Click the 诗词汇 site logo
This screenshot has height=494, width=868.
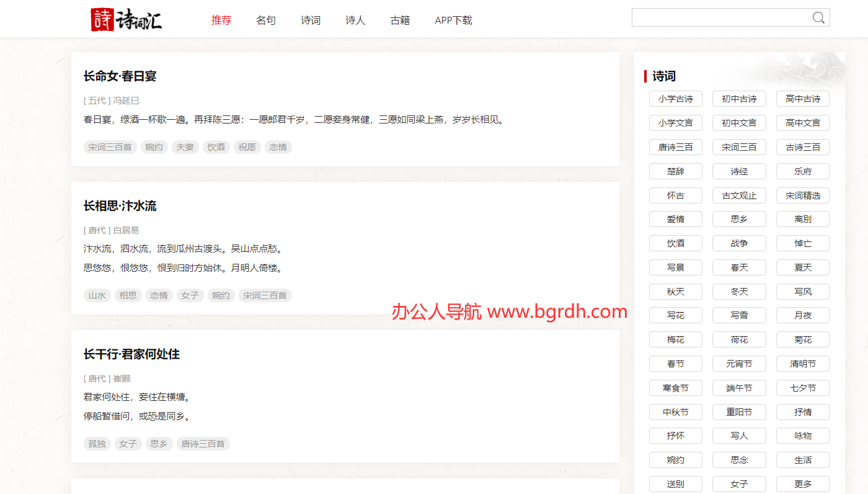(x=126, y=20)
